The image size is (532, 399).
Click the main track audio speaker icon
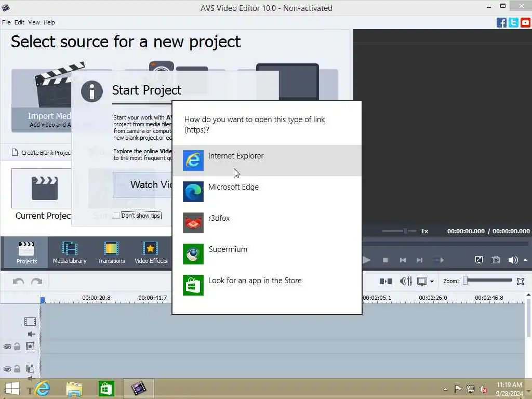tap(31, 334)
